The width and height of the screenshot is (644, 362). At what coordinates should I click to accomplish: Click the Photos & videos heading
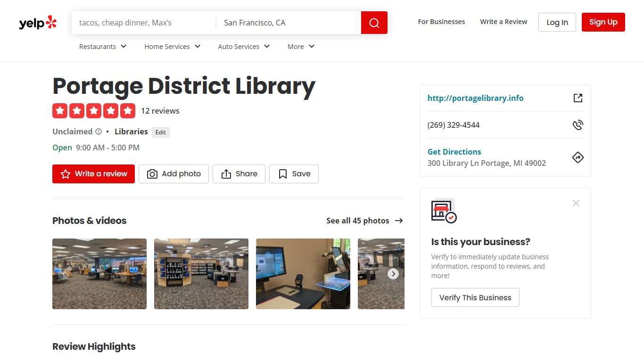pos(90,221)
